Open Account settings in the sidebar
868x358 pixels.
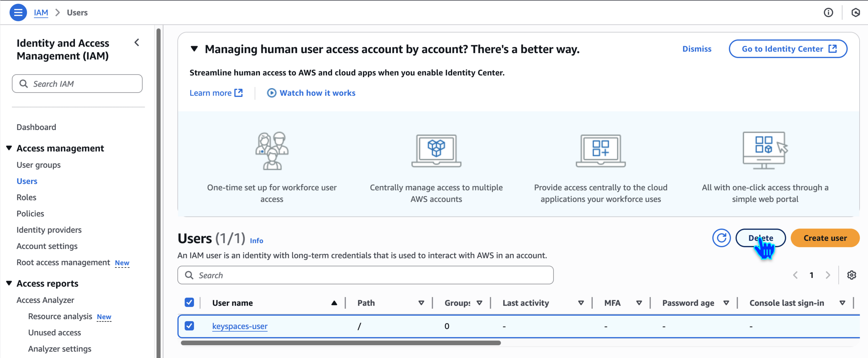(47, 246)
